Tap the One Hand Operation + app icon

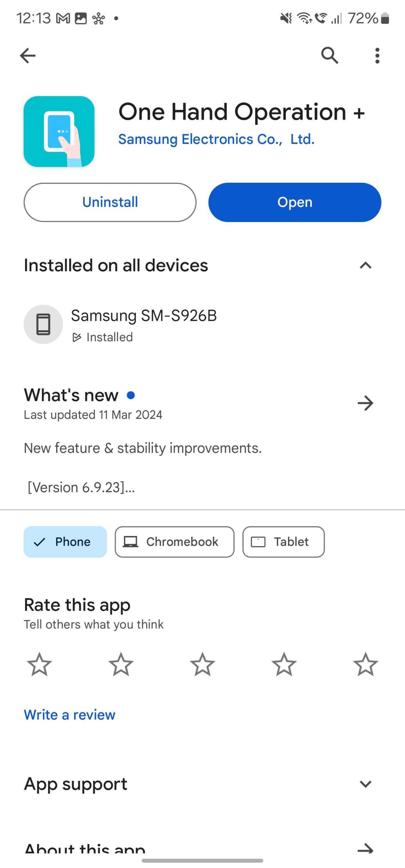[59, 132]
